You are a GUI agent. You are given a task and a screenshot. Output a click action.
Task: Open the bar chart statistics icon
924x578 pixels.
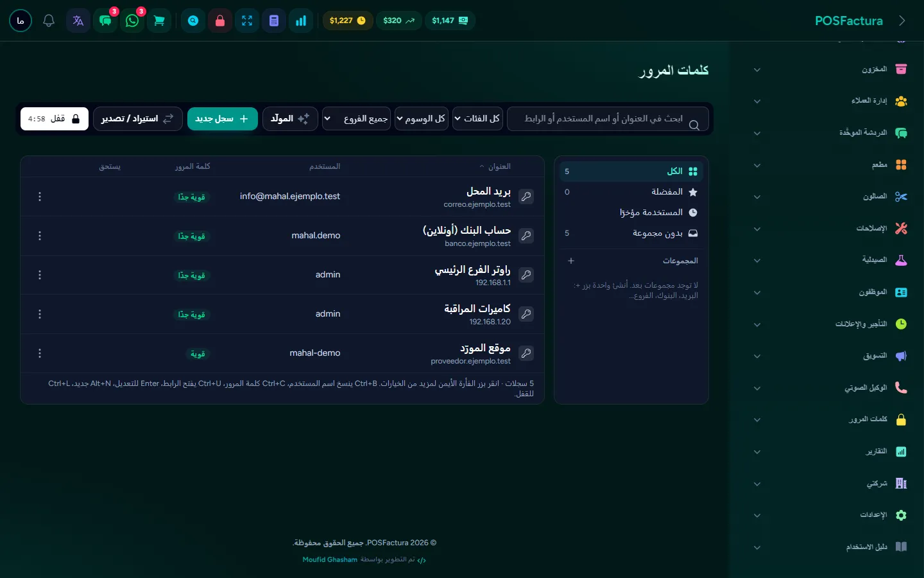(x=301, y=21)
